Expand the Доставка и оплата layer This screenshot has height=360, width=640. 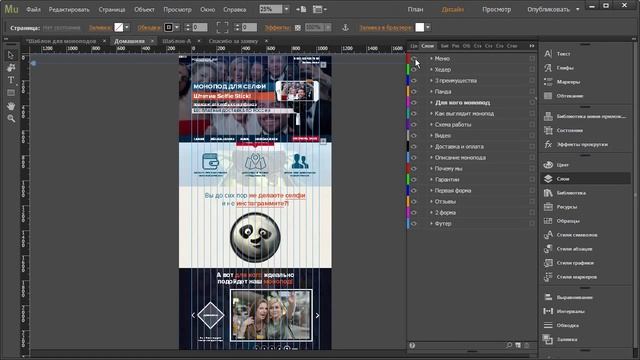tap(431, 147)
